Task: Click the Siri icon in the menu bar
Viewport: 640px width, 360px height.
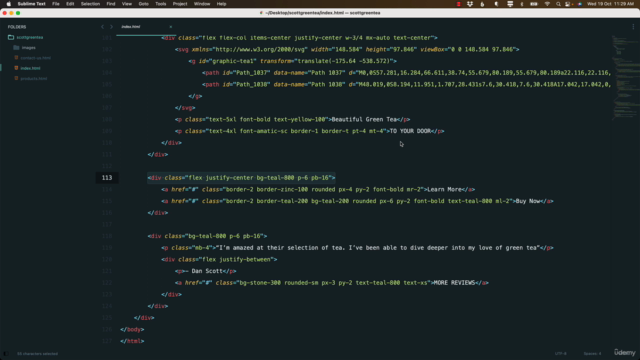Action: pos(580,4)
